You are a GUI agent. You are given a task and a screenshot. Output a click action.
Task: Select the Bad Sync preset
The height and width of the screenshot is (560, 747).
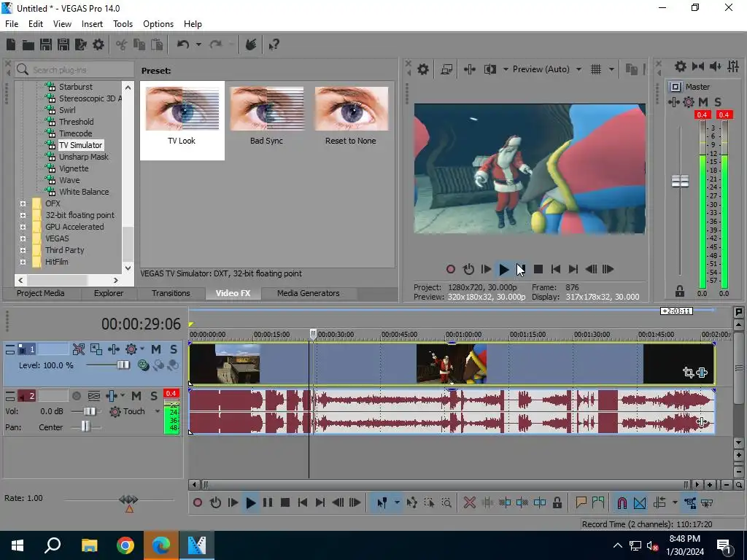(266, 116)
